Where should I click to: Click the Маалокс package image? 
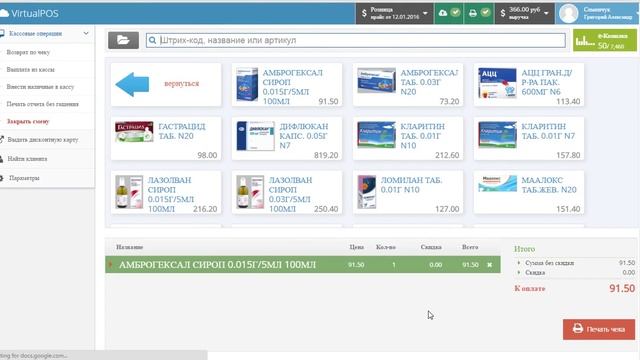(497, 183)
